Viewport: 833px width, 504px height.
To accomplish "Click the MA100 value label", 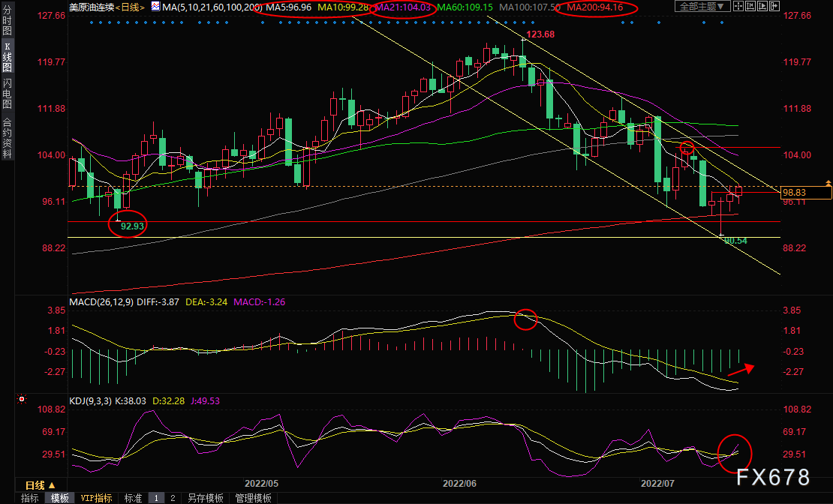I will pos(530,7).
